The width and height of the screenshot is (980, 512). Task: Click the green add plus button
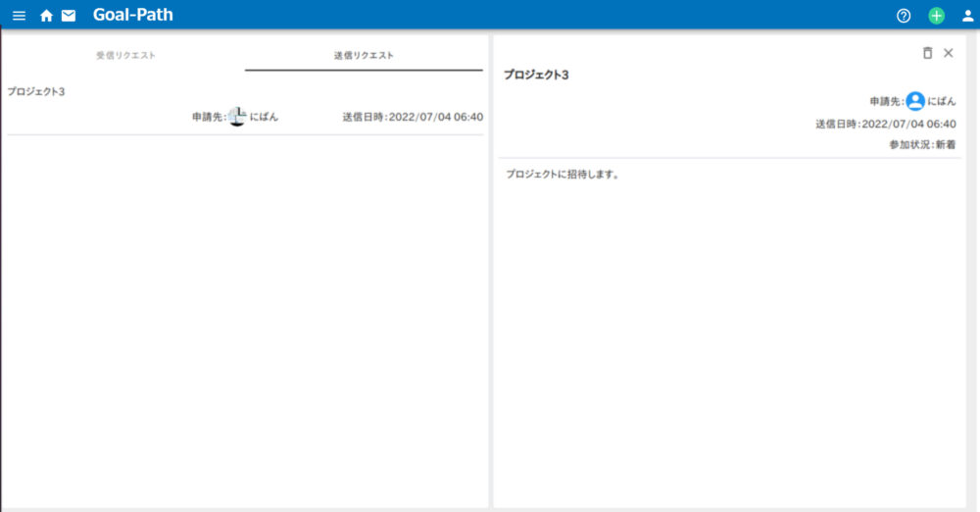936,16
